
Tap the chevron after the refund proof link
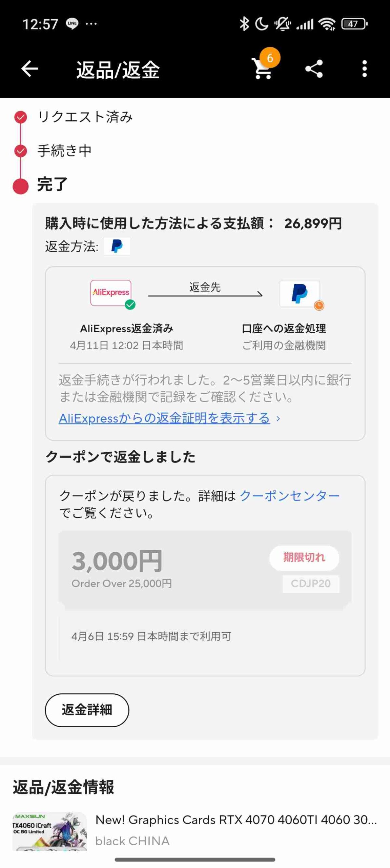(x=278, y=419)
